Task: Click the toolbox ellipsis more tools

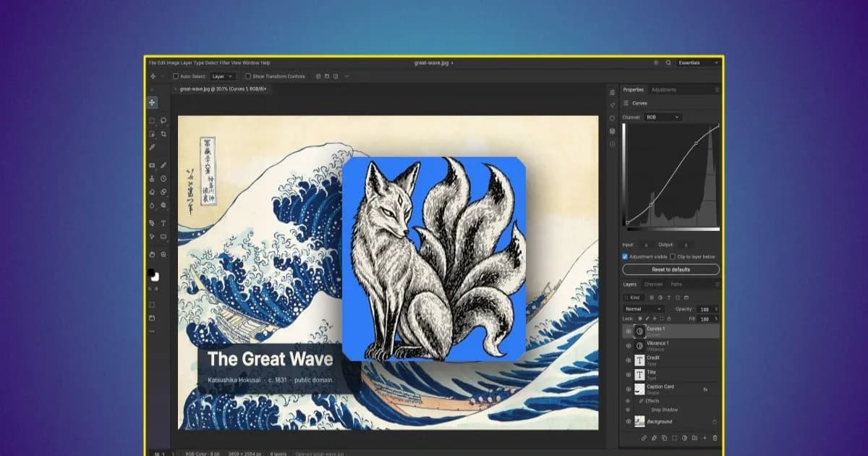Action: click(152, 331)
